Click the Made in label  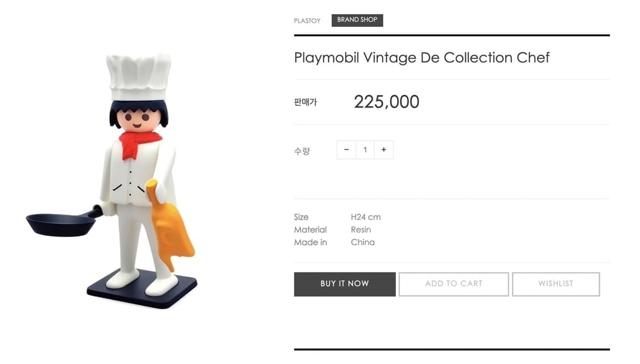coord(311,242)
